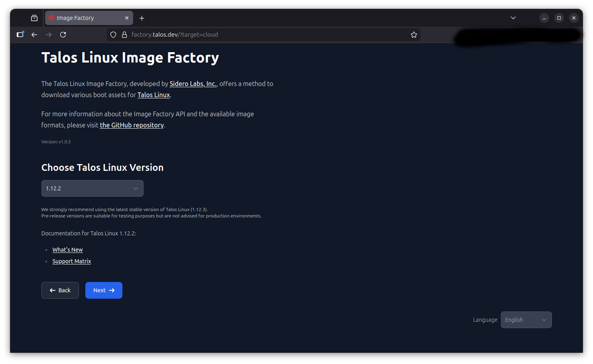Bookmark this page with star icon

click(414, 35)
